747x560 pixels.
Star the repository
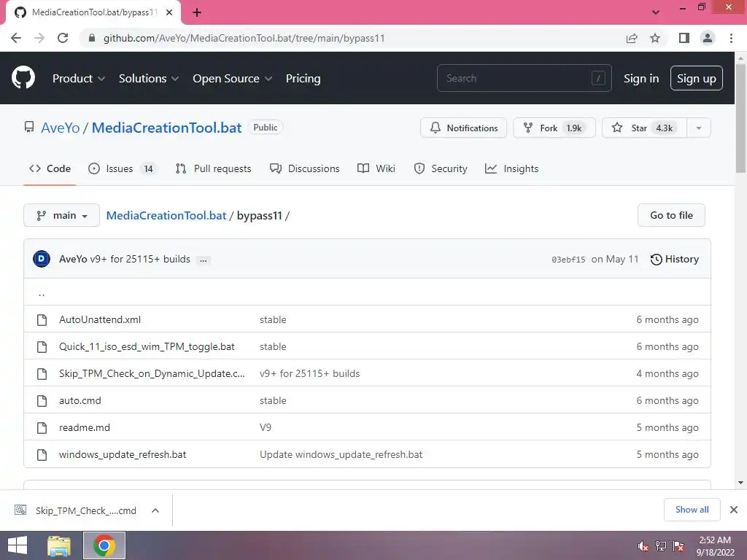[645, 128]
